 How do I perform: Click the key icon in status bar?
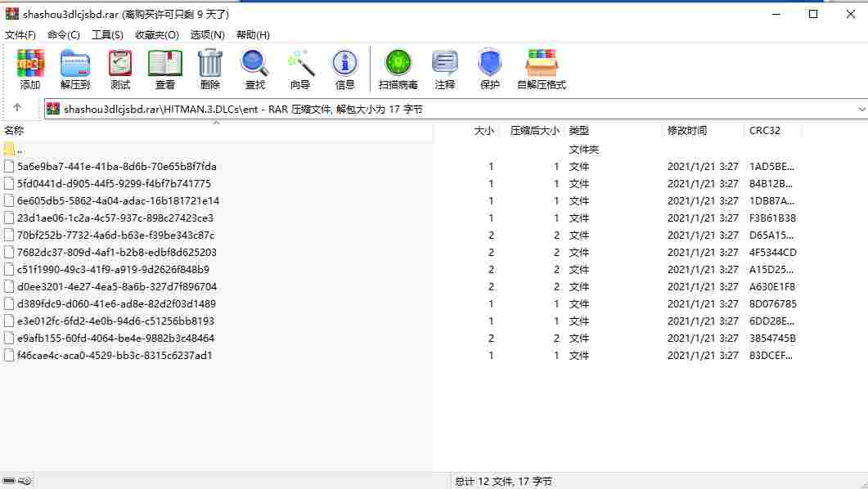(x=25, y=481)
